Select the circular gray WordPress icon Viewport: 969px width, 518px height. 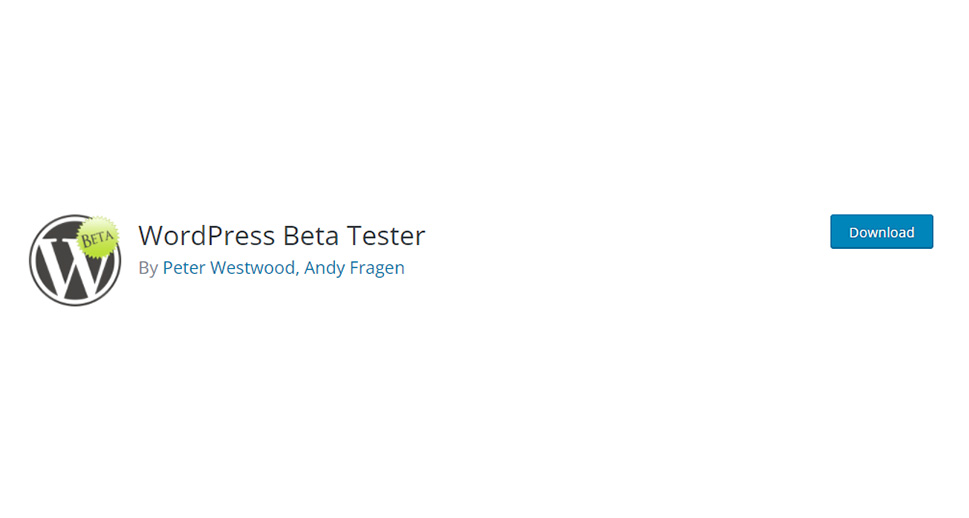[x=75, y=260]
